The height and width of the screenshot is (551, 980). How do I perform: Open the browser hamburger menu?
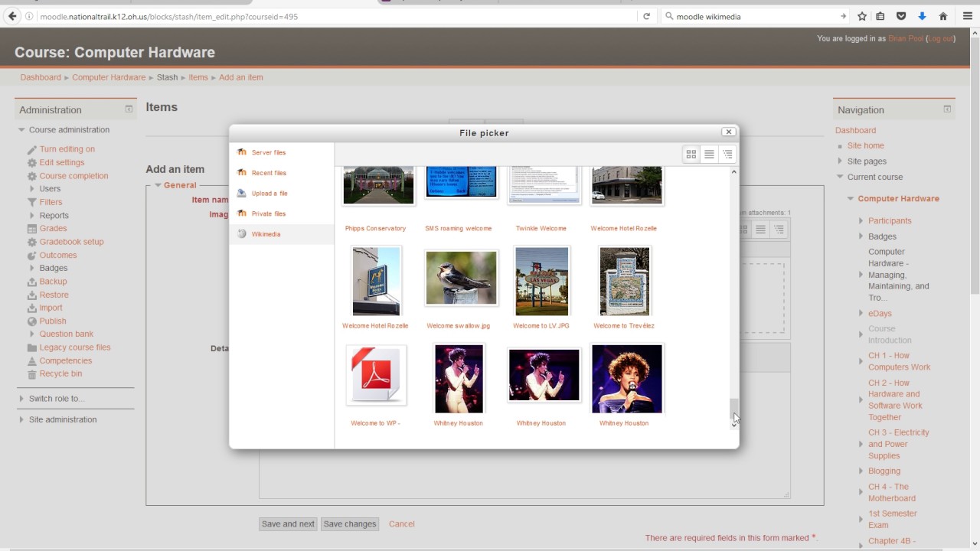[x=968, y=16]
